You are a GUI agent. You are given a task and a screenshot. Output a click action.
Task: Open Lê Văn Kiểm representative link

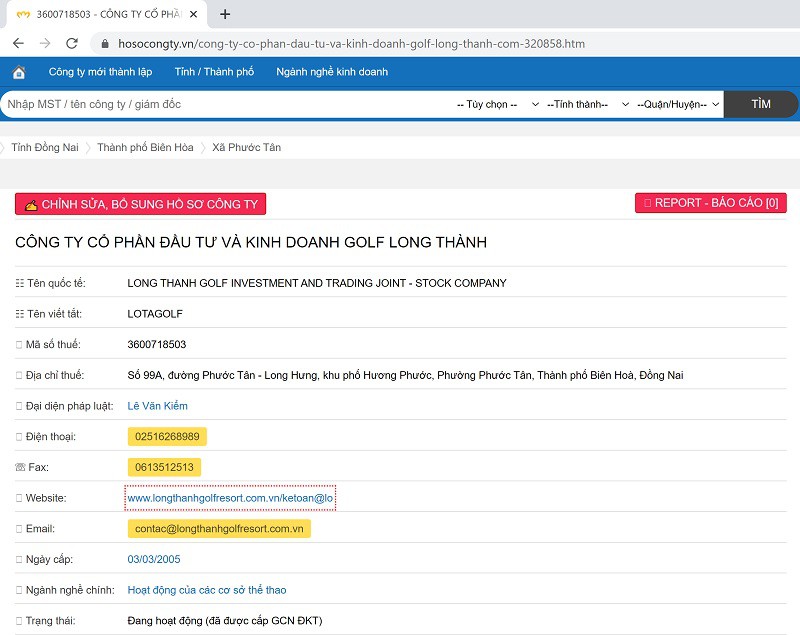coord(157,406)
